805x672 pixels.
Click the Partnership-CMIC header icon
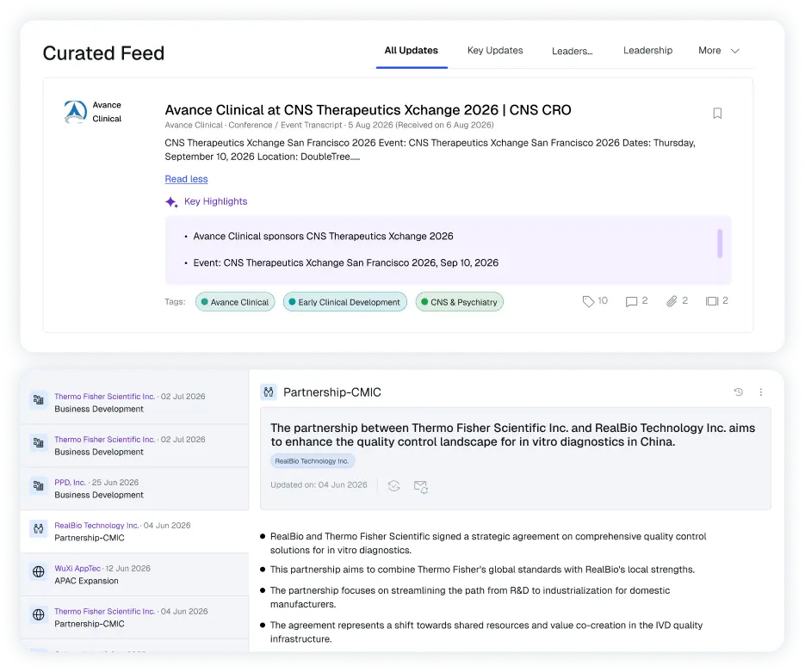point(269,391)
